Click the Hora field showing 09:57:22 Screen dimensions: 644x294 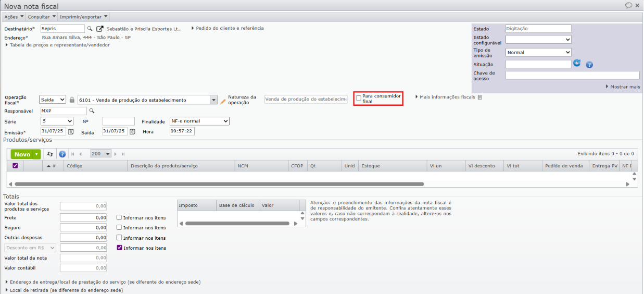pos(182,131)
